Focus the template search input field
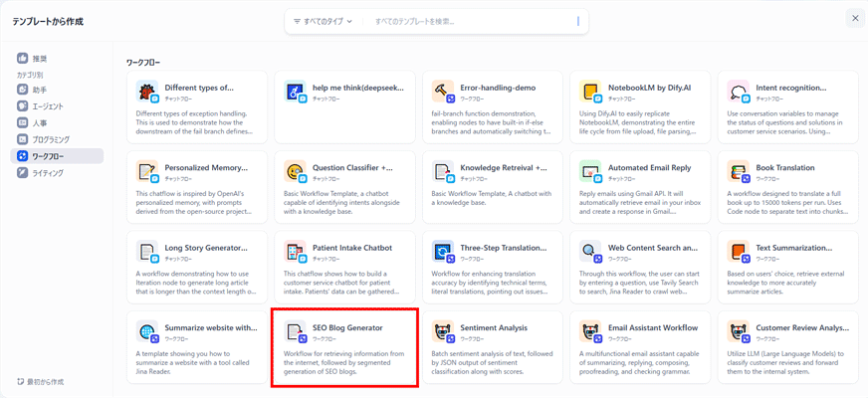 pos(473,21)
